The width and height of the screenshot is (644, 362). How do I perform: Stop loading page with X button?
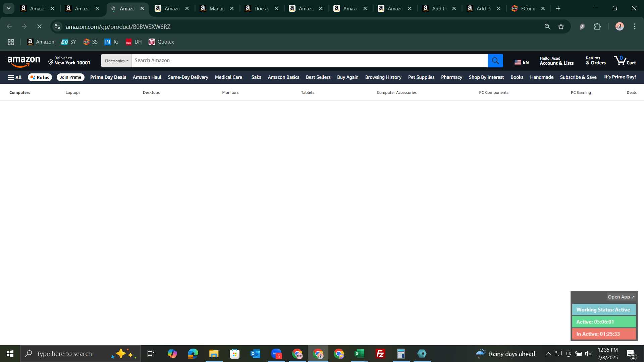pos(39,26)
